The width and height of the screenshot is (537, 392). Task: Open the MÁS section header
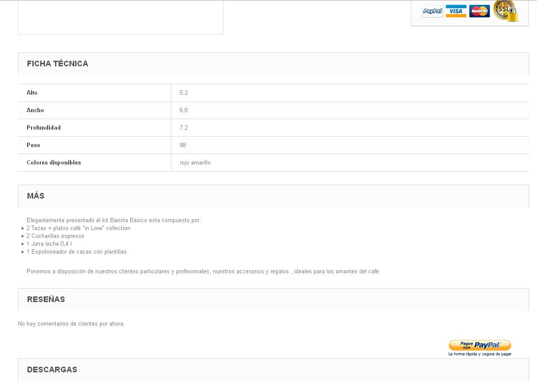pyautogui.click(x=274, y=196)
